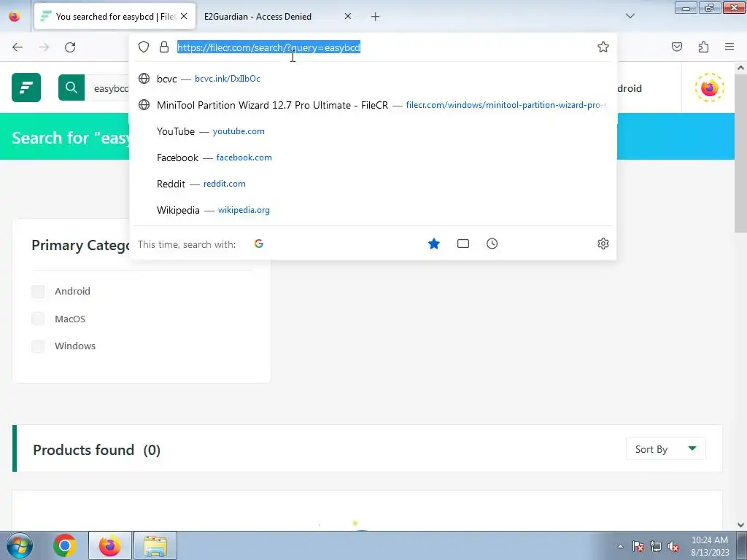Click scrollbar up arrow
Viewport: 747px width, 560px height.
740,68
